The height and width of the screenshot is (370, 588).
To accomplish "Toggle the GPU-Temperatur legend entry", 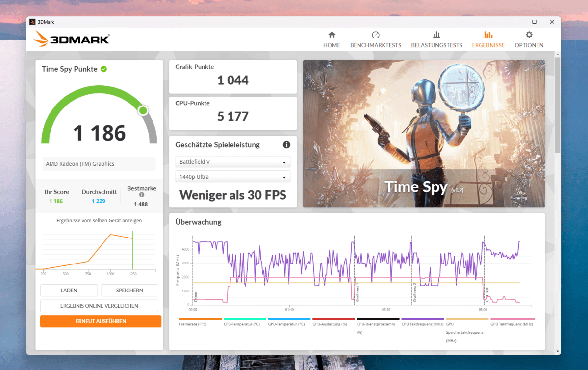I will (289, 322).
